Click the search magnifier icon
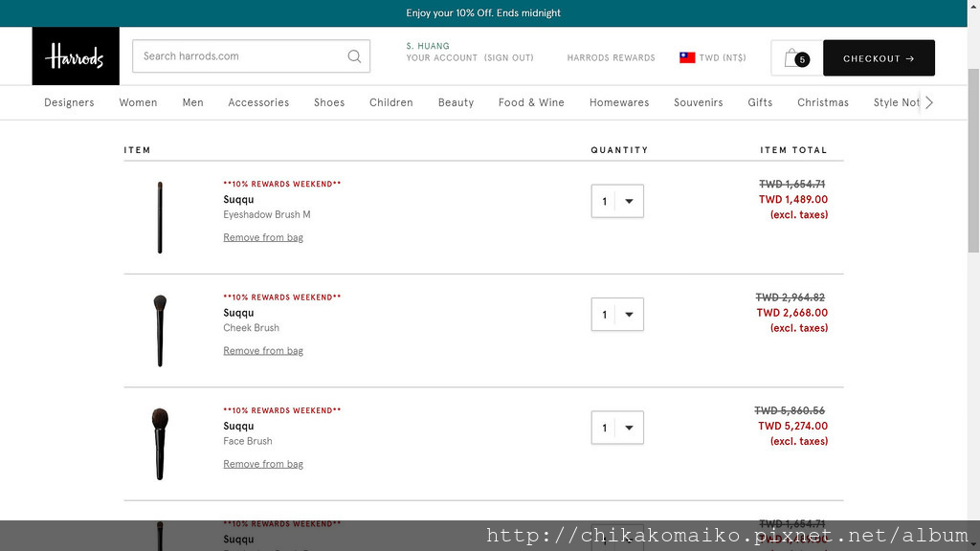Screen dimensions: 980x551 (x=354, y=56)
